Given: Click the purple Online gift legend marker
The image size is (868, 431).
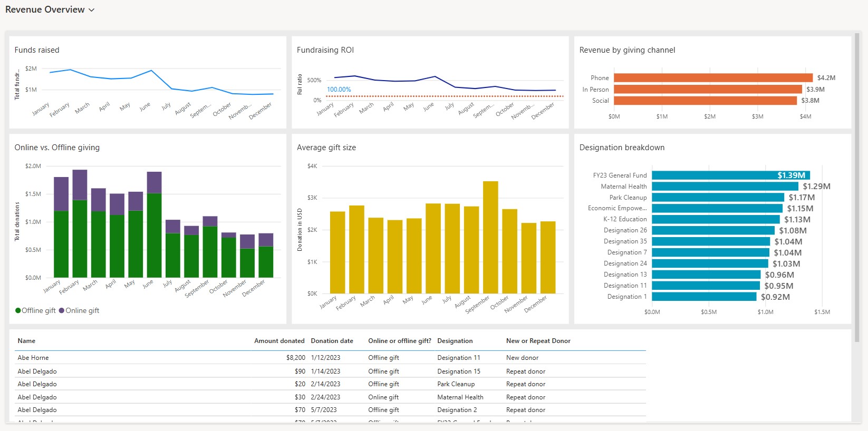Looking at the screenshot, I should tap(62, 311).
